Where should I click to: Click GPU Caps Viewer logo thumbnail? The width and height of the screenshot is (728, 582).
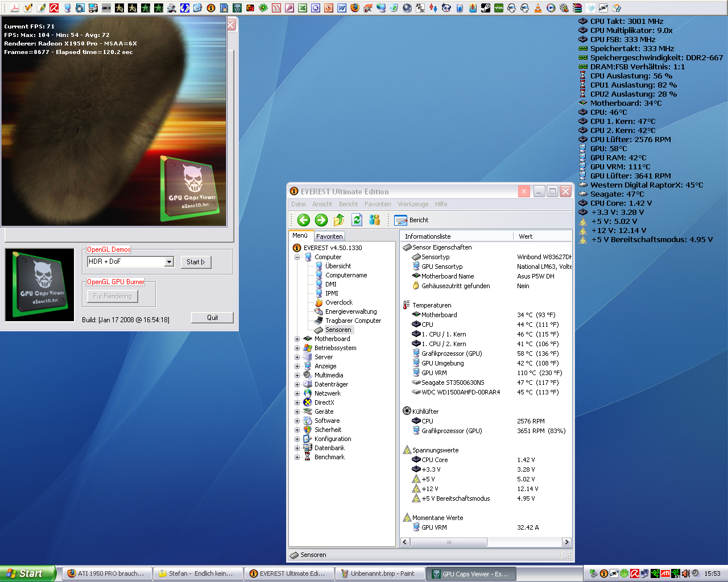pos(40,285)
